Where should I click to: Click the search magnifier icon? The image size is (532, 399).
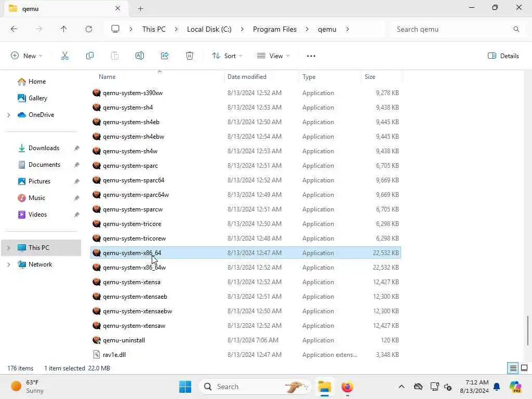[x=516, y=29]
